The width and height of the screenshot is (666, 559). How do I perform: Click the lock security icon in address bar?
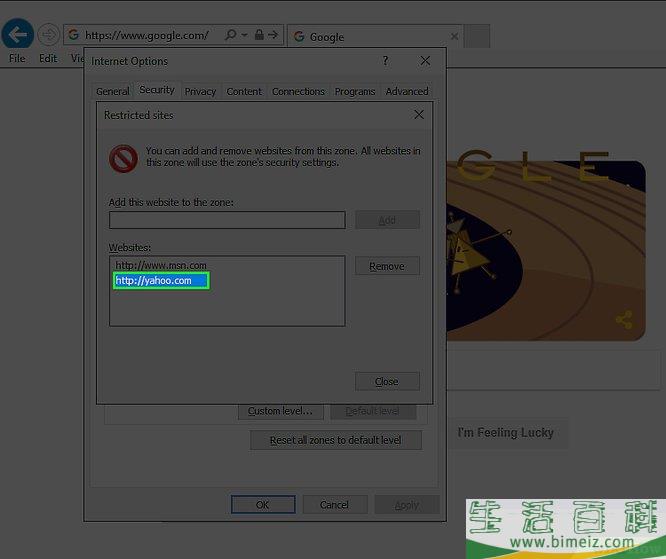click(259, 34)
